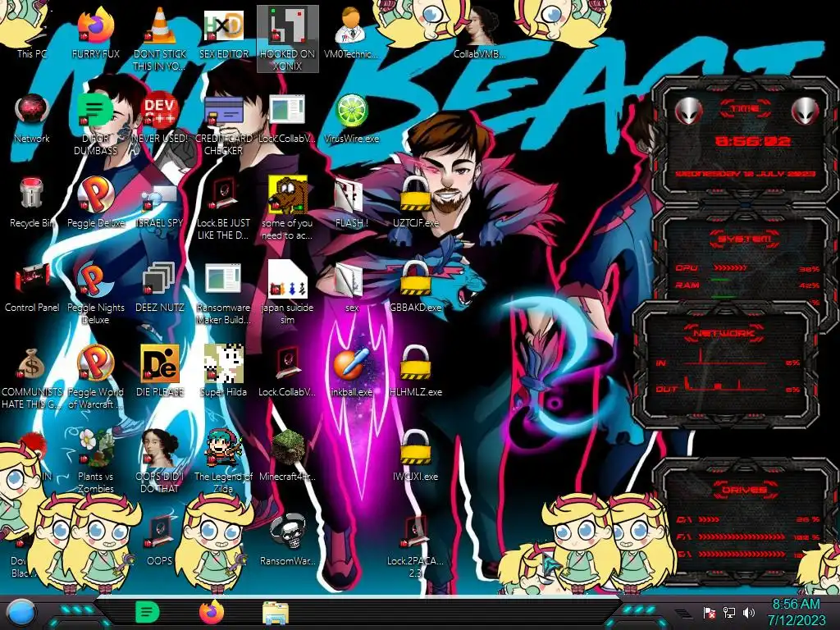Screen dimensions: 840x630
Task: Click the volume speaker tray icon
Action: (x=749, y=612)
